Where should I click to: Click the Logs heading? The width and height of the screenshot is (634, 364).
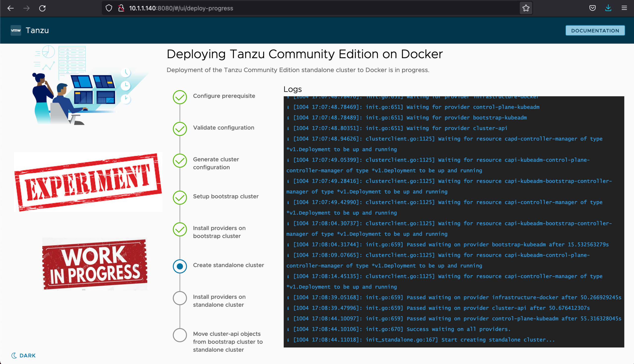292,89
